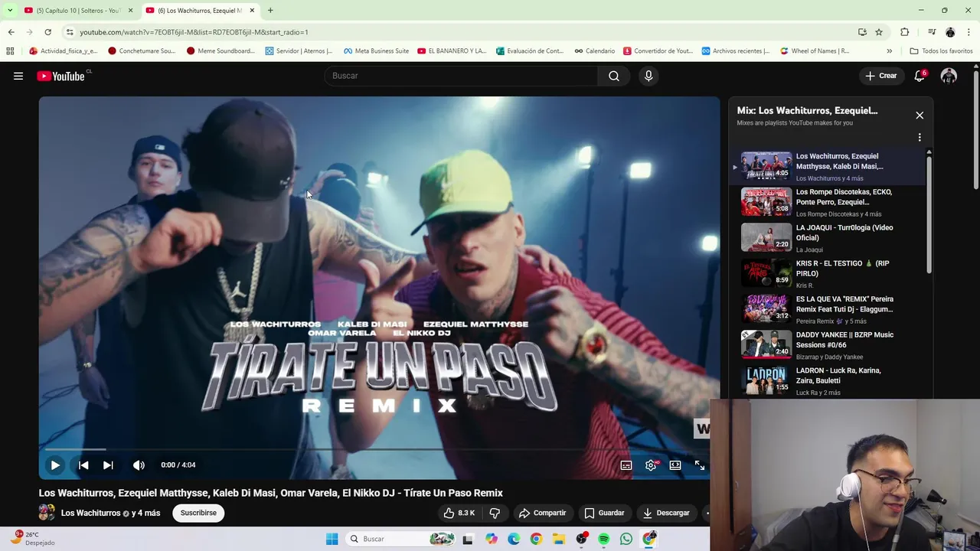Play DADDY YANKEE BZRP Music Sessions item

point(828,345)
